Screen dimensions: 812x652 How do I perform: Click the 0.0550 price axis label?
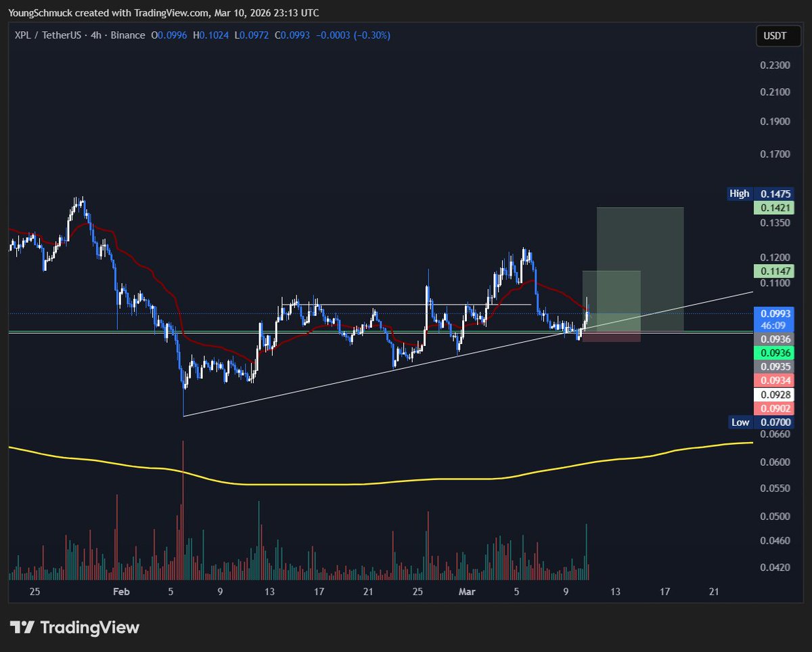[774, 488]
